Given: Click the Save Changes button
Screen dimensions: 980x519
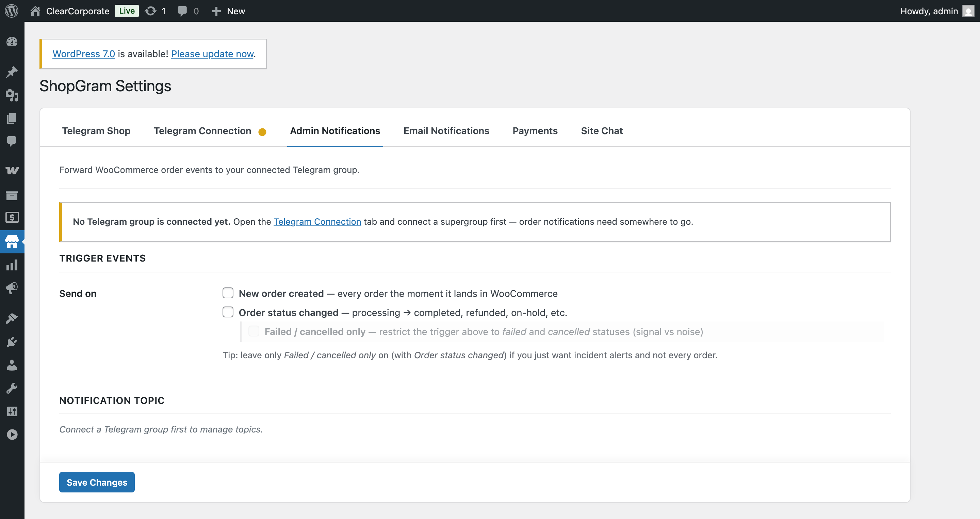Looking at the screenshot, I should [97, 482].
